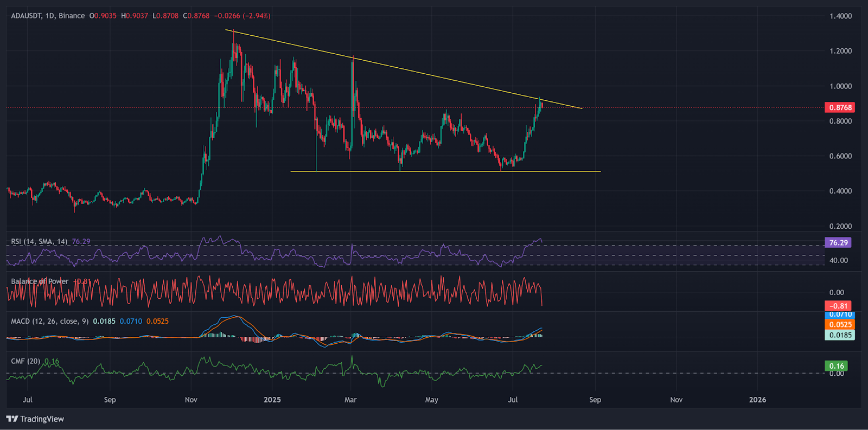Click the ADAUSDT, 1D, Binance symbol title
868x430 pixels.
click(x=48, y=16)
